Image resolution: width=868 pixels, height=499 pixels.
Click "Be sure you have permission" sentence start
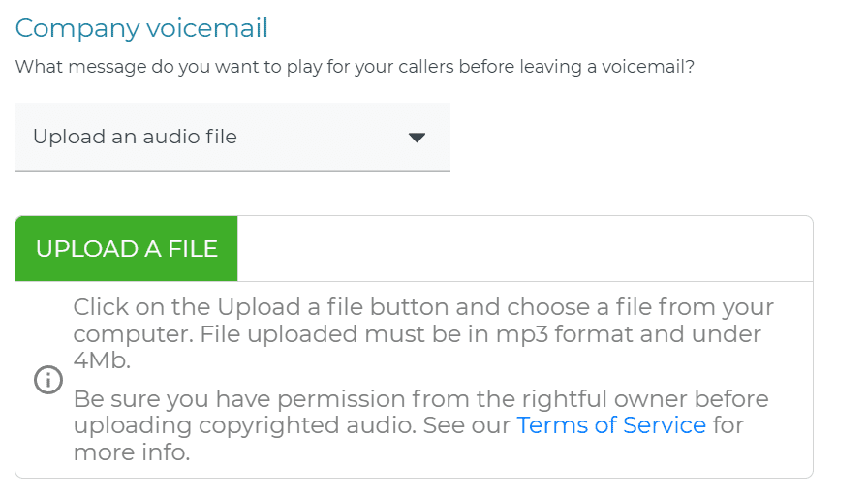pyautogui.click(x=239, y=399)
